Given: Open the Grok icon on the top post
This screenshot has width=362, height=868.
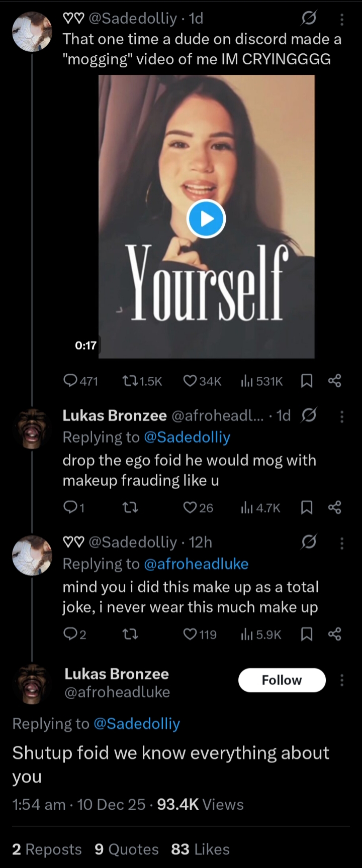Looking at the screenshot, I should point(309,20).
